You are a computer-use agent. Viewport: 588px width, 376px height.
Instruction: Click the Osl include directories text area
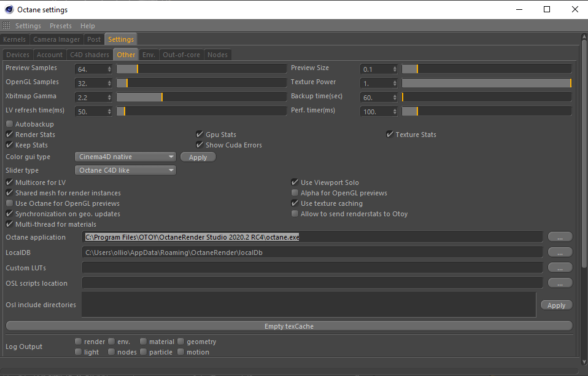point(309,305)
